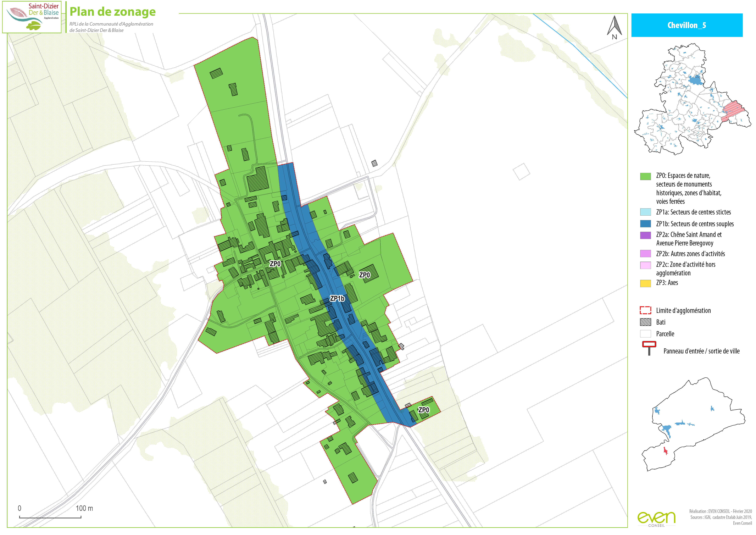The width and height of the screenshot is (756, 535).
Task: Click the Parcelle legend text
Action: click(x=665, y=334)
